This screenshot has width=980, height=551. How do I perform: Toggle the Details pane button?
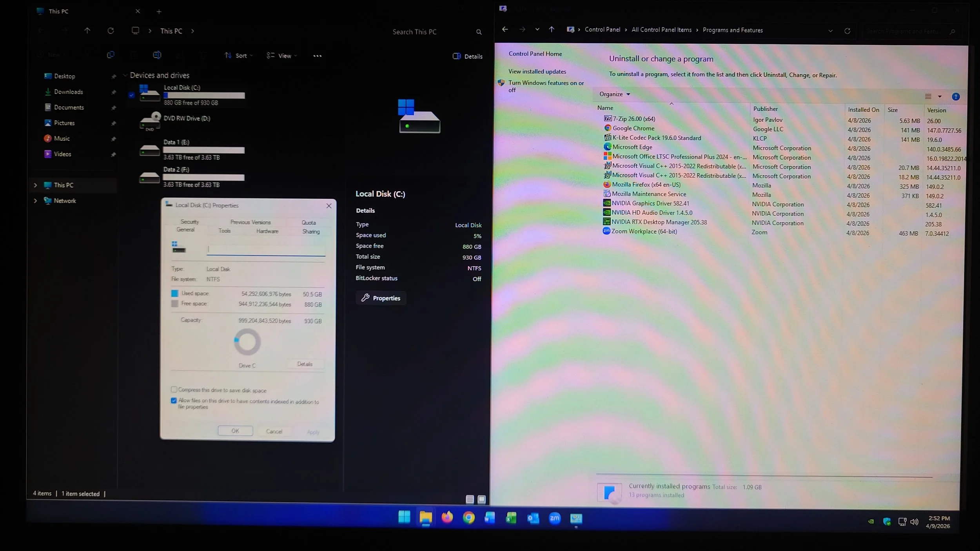(468, 56)
